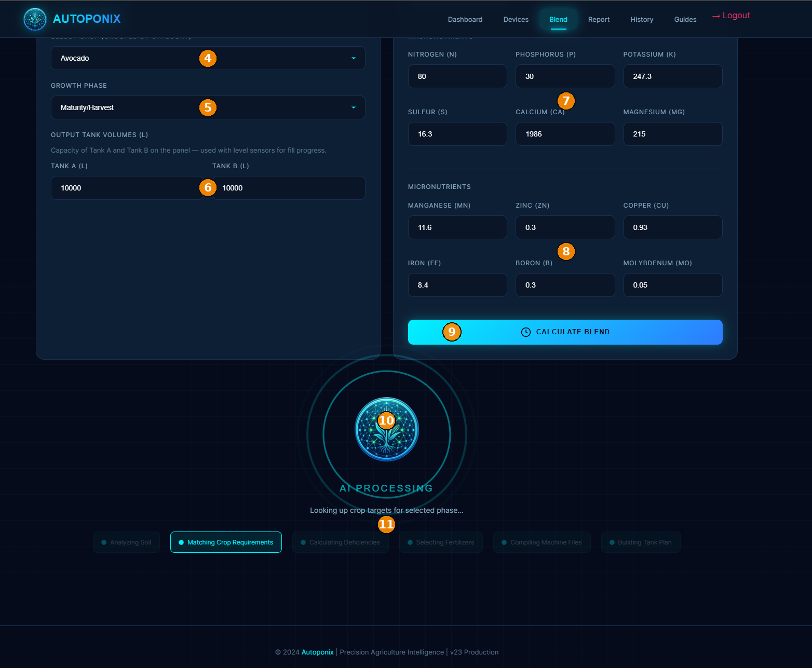812x668 pixels.
Task: Click the Manganese (Mn) input field
Action: [457, 227]
